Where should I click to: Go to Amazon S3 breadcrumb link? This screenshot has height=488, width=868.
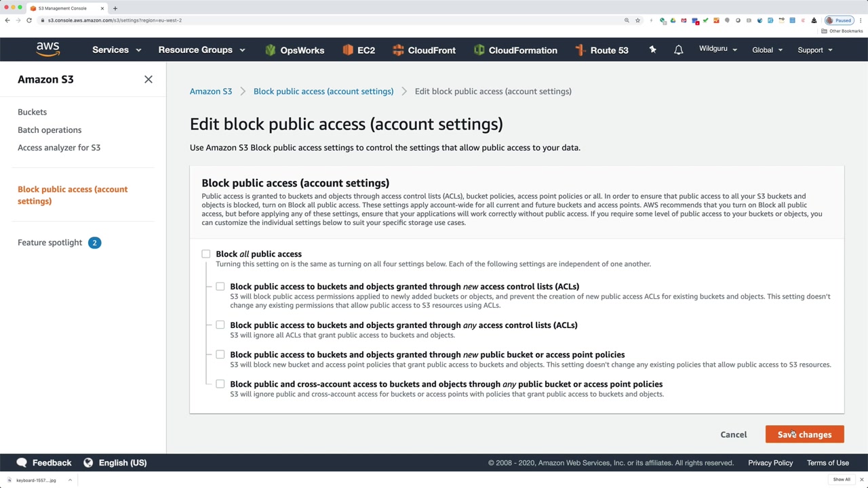(211, 91)
